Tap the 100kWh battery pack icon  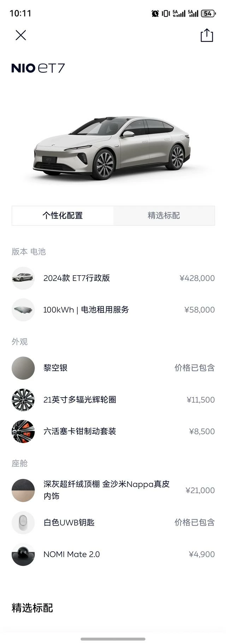[23, 310]
